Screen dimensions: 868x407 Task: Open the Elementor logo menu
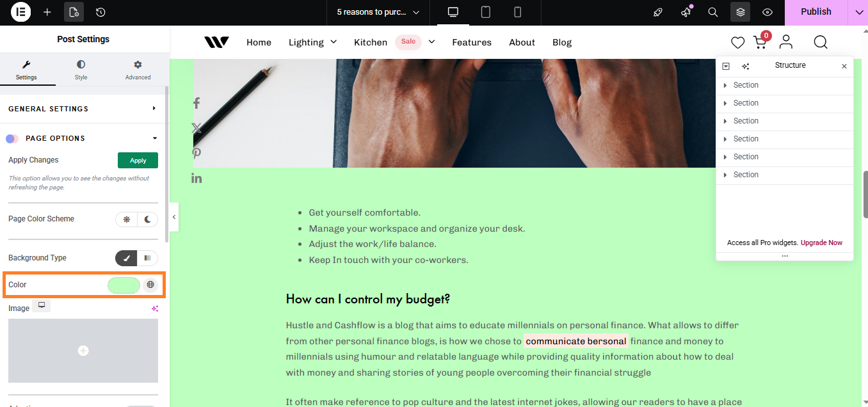20,12
